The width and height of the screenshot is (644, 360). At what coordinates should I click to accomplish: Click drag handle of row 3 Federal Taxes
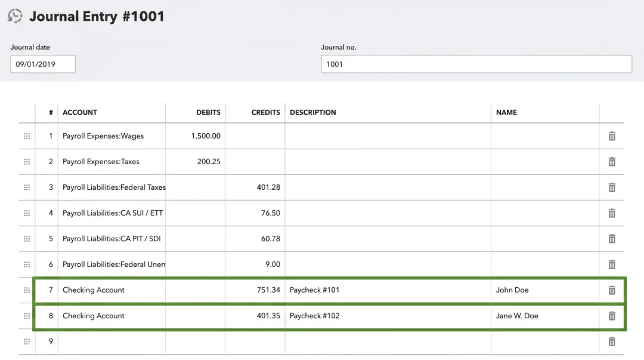coord(27,187)
